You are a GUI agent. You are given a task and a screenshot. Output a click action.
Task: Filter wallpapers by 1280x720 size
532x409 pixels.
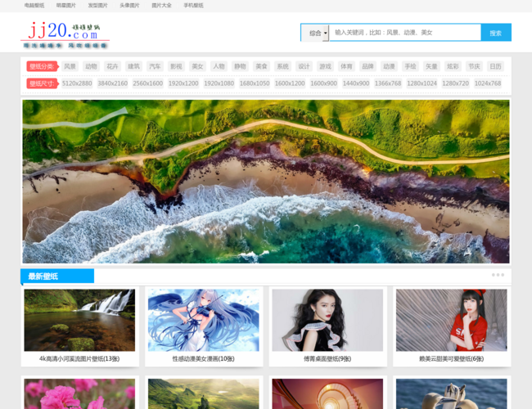tap(455, 83)
